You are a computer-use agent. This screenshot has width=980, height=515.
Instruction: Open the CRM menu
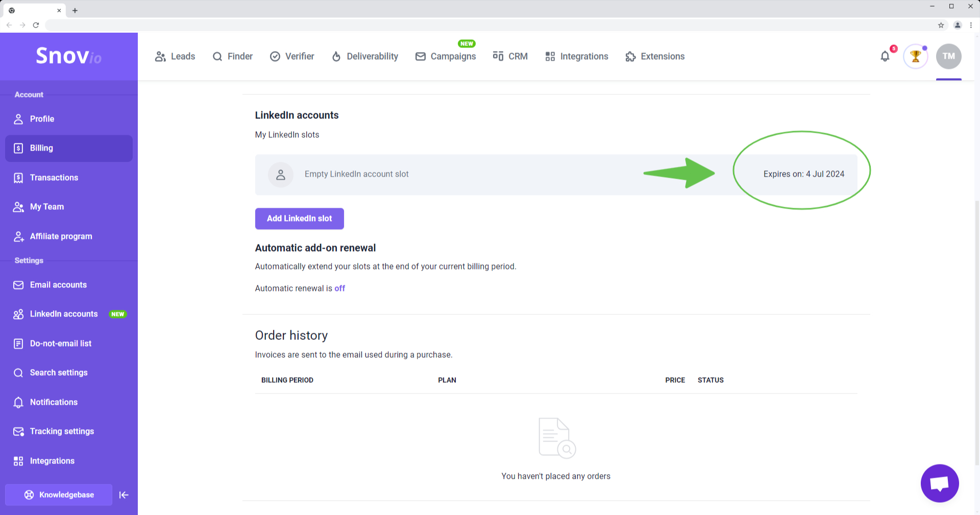(x=510, y=57)
